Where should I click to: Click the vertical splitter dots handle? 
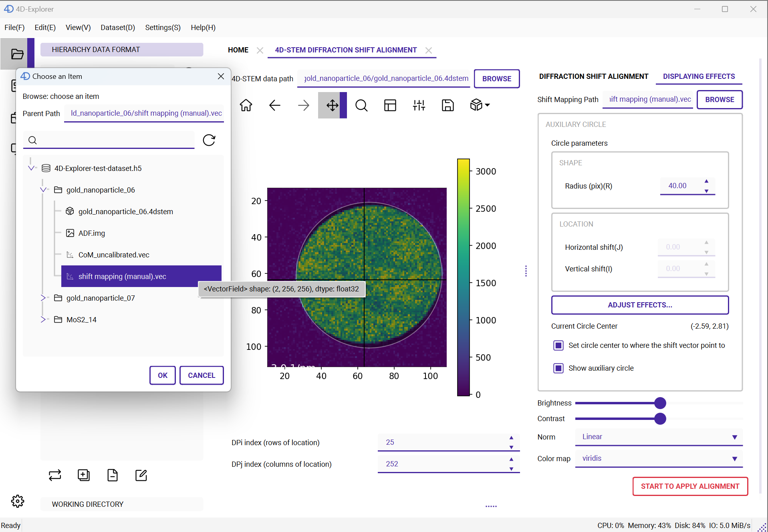[x=526, y=271]
